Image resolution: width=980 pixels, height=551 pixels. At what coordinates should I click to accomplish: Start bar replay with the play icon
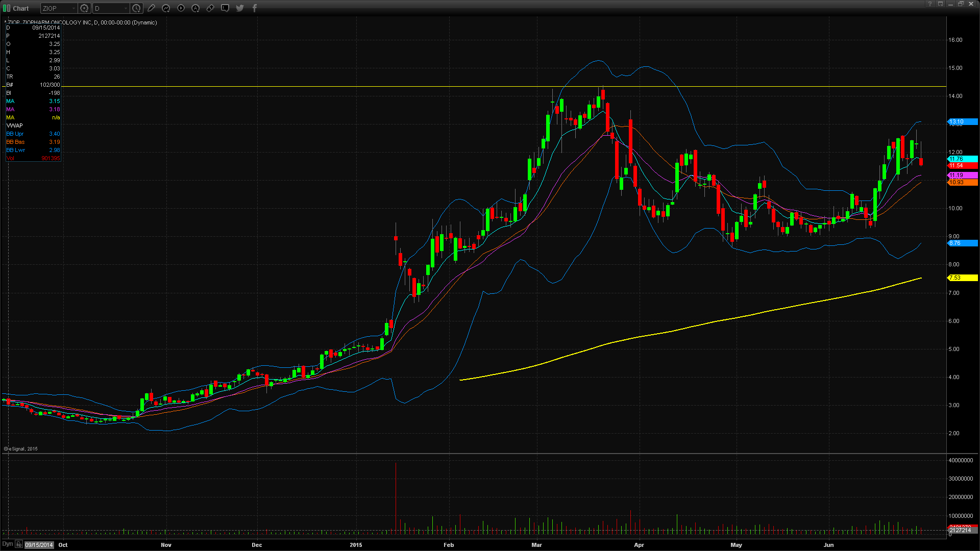181,8
